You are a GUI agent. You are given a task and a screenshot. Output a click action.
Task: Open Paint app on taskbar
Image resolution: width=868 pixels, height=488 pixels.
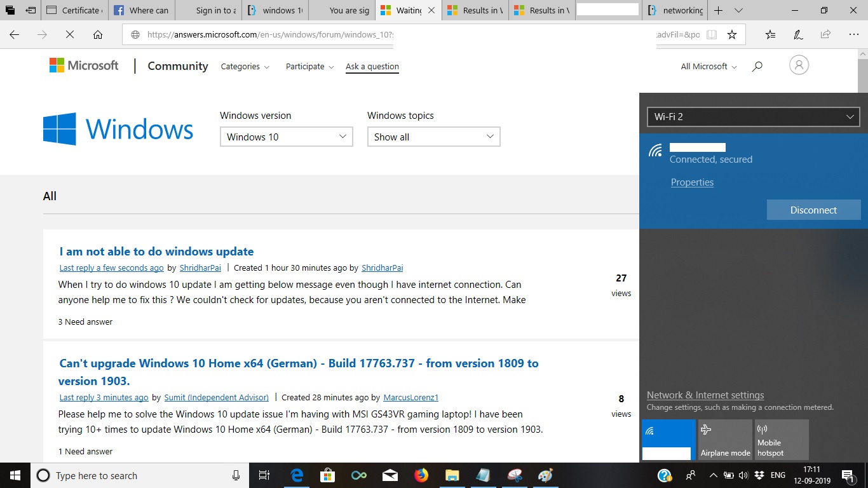click(545, 475)
